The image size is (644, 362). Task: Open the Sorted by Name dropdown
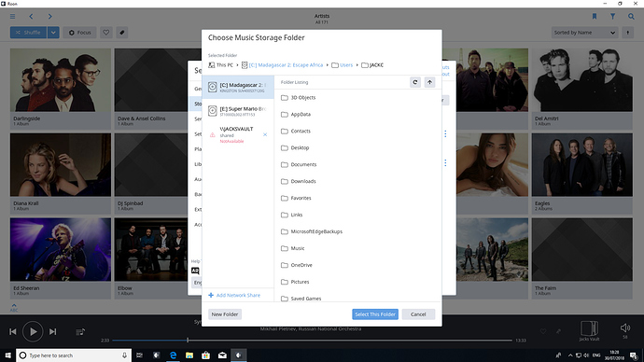pyautogui.click(x=584, y=33)
